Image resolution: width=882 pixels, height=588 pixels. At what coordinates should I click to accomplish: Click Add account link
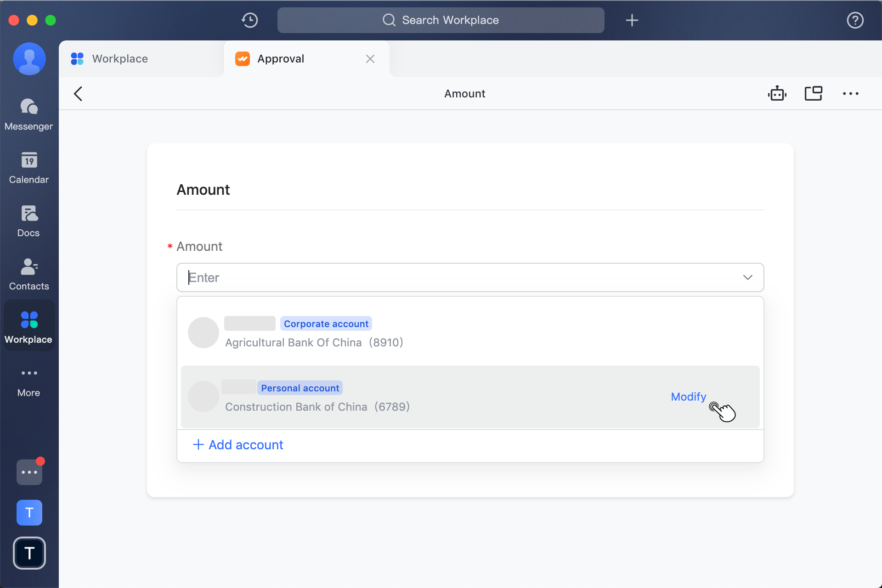238,445
